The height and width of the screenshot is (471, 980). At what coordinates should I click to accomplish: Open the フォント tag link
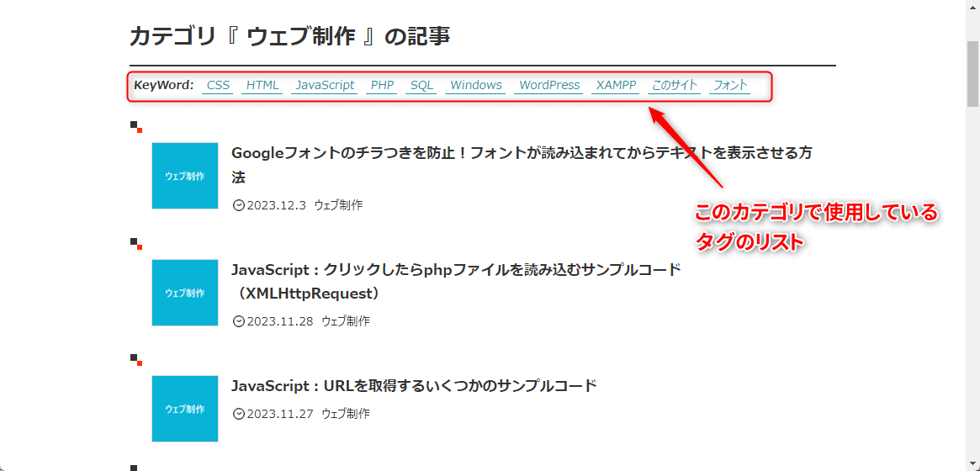[x=729, y=85]
